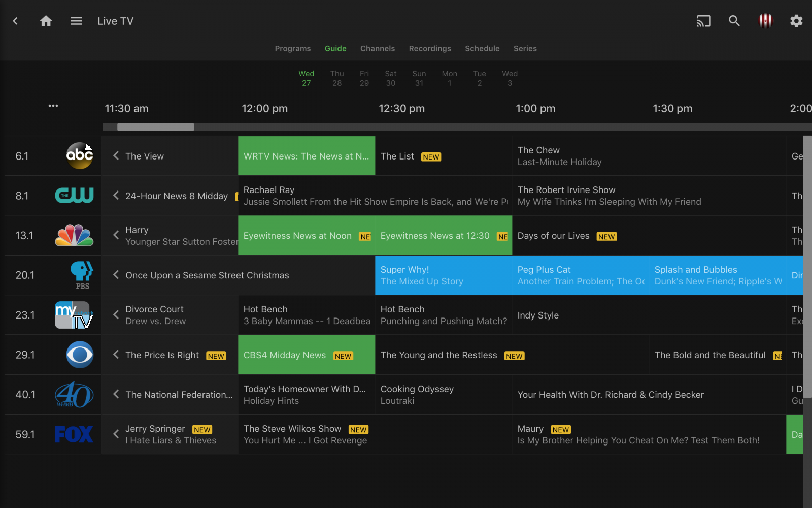Open Eyewitness News at Noon

(307, 235)
